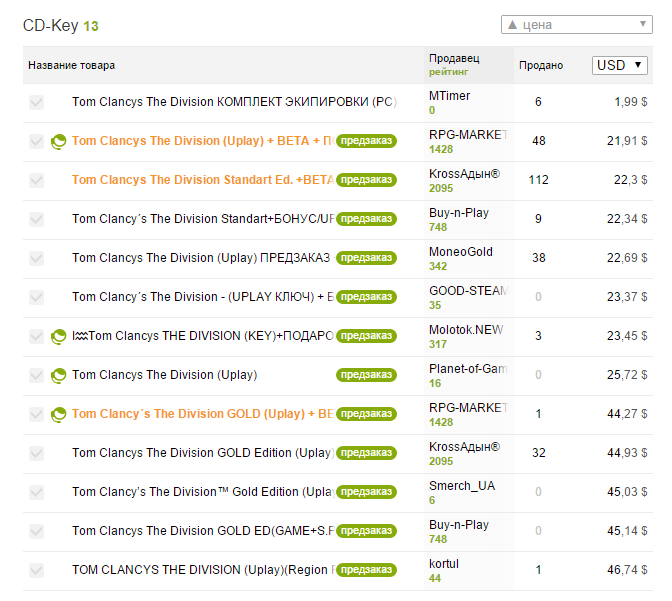Click green icon beside Planet-of-Games Uplay listing
The height and width of the screenshot is (601, 672).
tap(59, 375)
